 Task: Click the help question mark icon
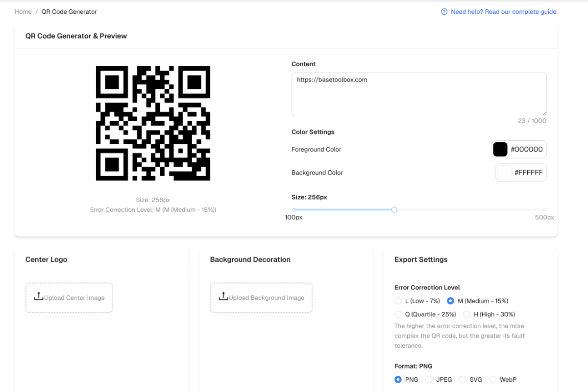click(444, 12)
